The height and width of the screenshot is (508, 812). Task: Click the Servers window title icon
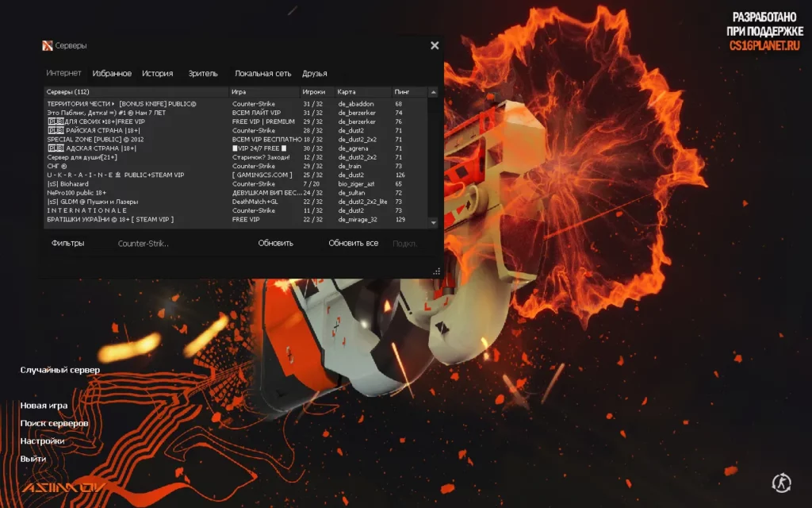click(48, 45)
